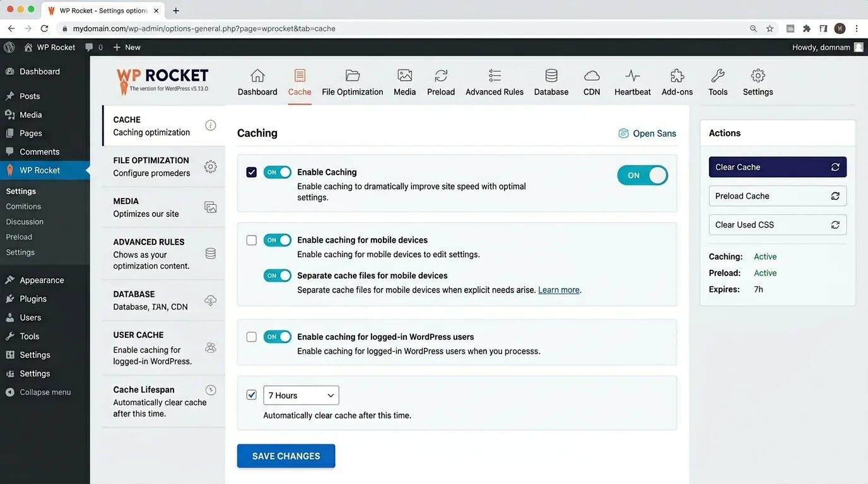Image resolution: width=868 pixels, height=484 pixels.
Task: Check the mobile devices caching checkbox
Action: pos(252,240)
